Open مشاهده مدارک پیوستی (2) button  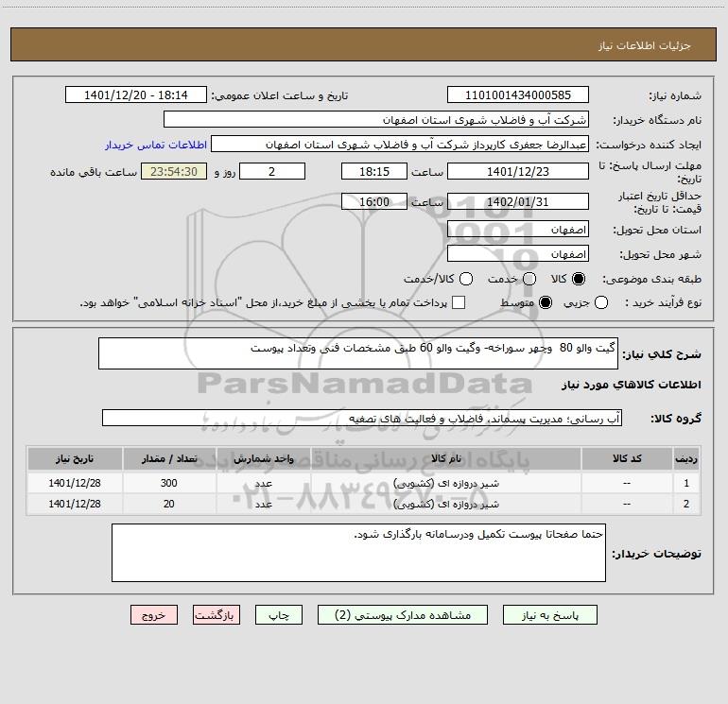(403, 615)
